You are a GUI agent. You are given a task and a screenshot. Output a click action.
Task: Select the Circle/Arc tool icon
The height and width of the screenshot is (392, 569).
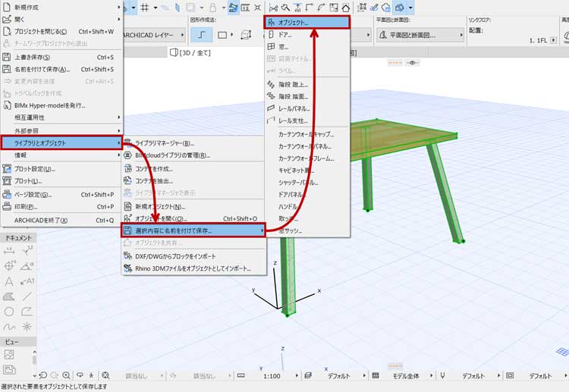coord(9,312)
